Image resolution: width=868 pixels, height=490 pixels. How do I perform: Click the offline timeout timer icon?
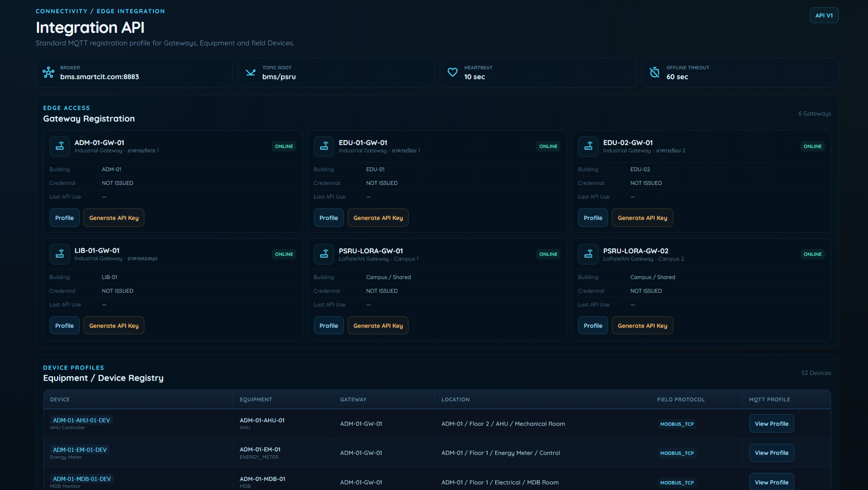pyautogui.click(x=654, y=72)
